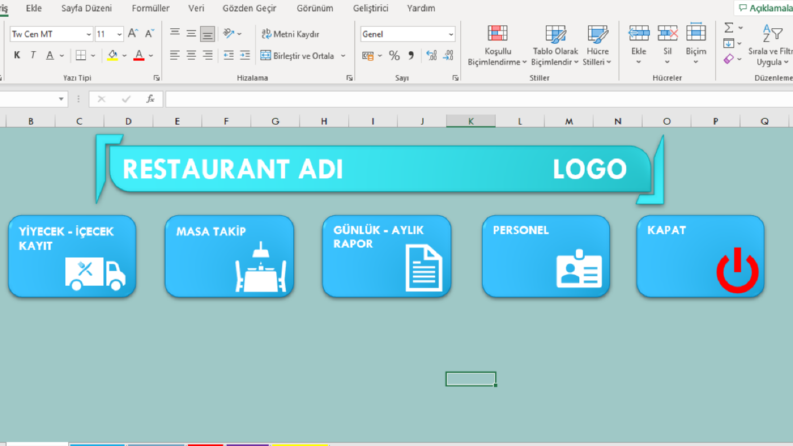Open the Genel number format dropdown
Image resolution: width=793 pixels, height=446 pixels.
coord(451,34)
